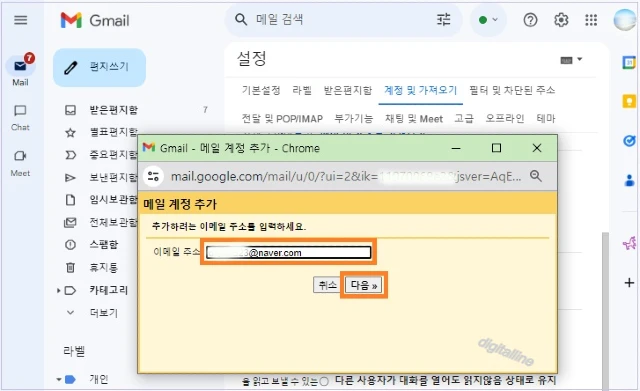Image resolution: width=640 pixels, height=391 pixels.
Task: Open Meet in the left rail
Action: 20,163
